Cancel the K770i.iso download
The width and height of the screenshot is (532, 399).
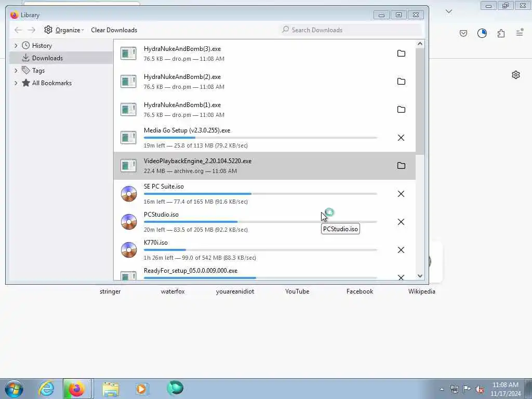401,250
